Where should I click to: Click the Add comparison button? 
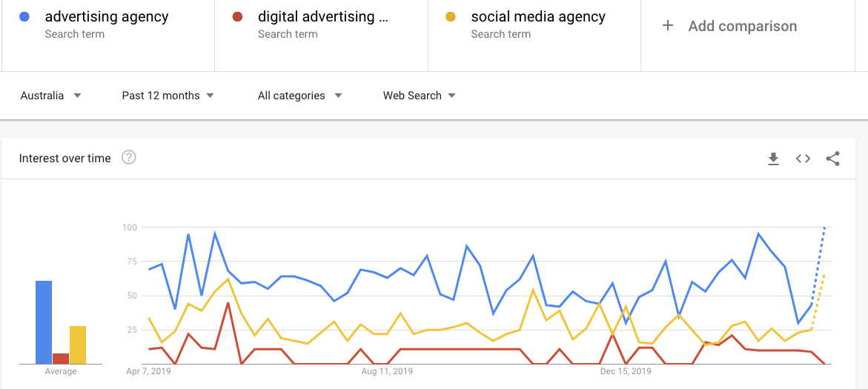pos(742,26)
